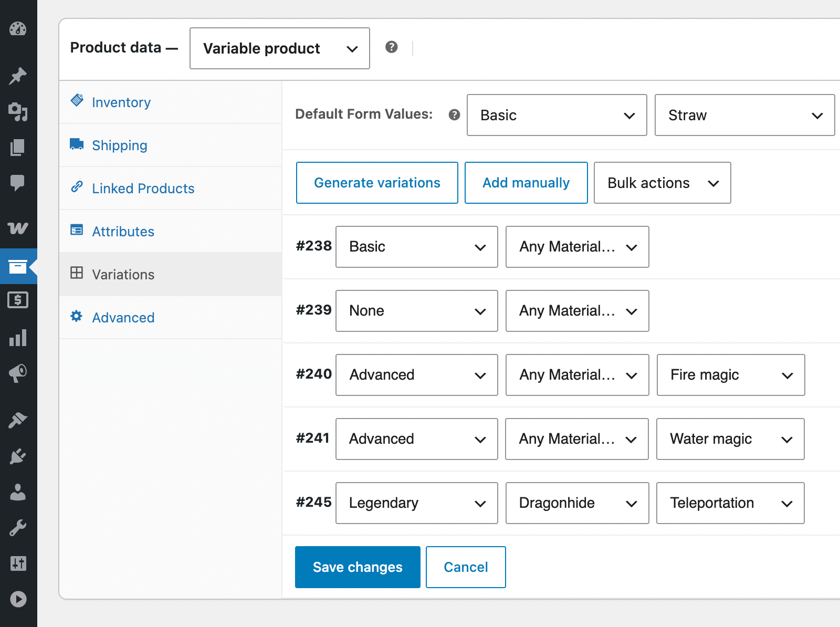Click variation ID #245 label
Viewport: 840px width, 627px height.
[313, 502]
